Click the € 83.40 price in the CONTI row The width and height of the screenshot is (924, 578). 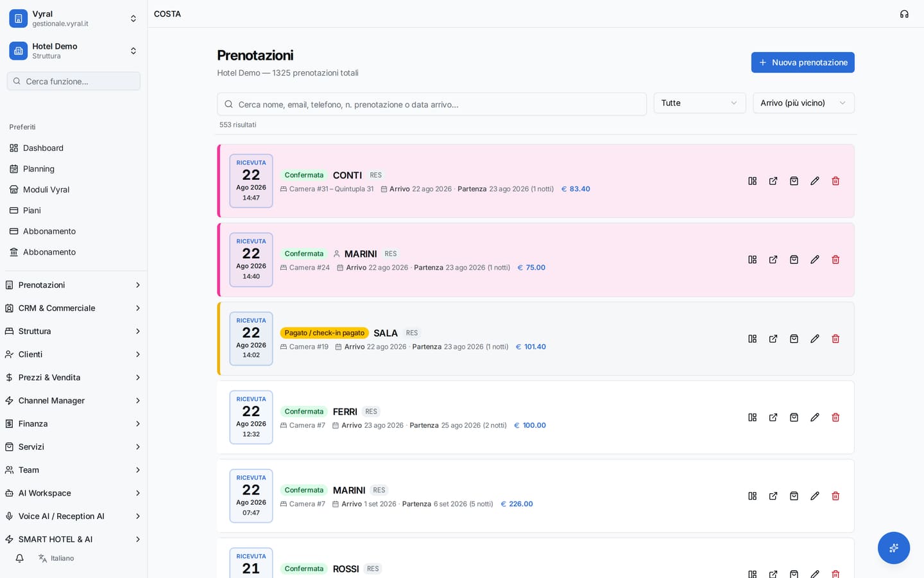click(x=576, y=189)
